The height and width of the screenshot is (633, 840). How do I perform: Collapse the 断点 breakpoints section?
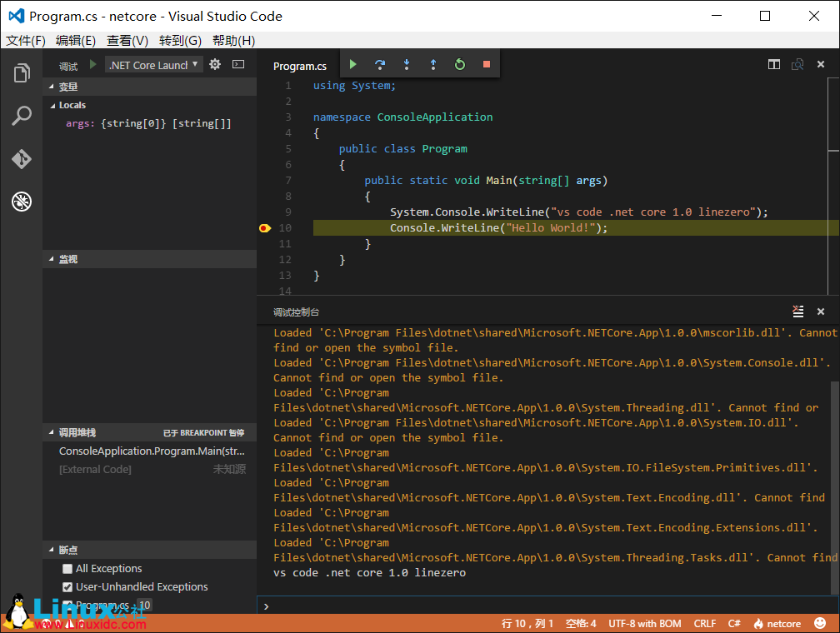click(149, 550)
